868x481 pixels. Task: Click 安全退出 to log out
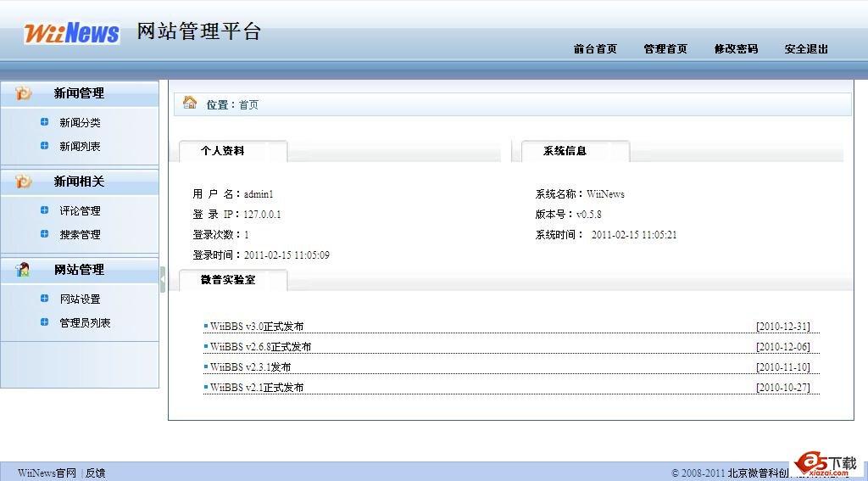[806, 48]
